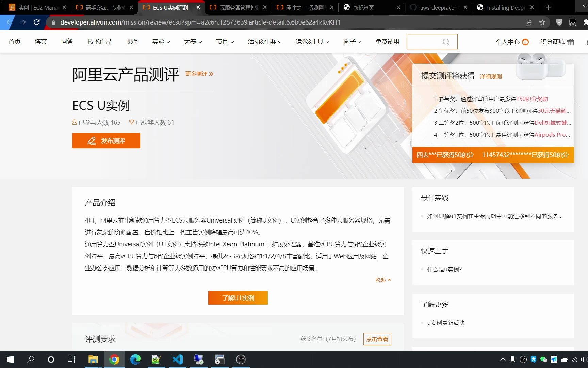Open the Bluetooth tray icon
The image size is (588, 368).
coord(534,359)
